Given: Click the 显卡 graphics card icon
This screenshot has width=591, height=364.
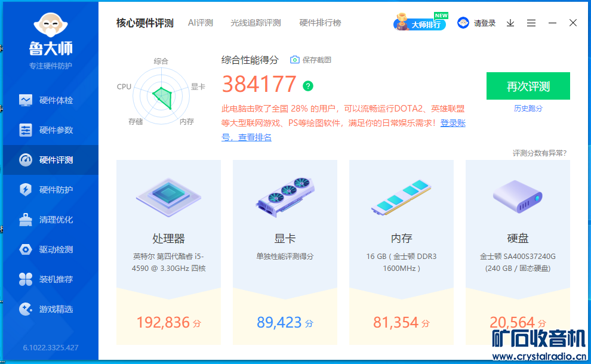Looking at the screenshot, I should pos(285,197).
